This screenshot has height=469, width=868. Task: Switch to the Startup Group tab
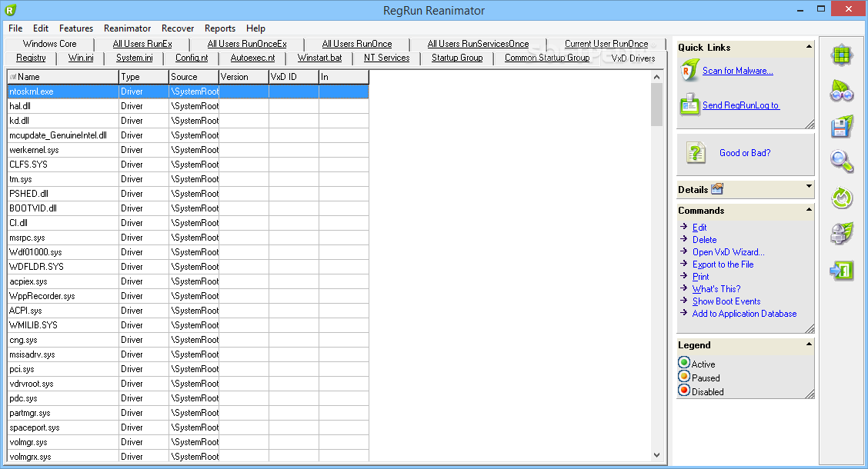(x=456, y=58)
